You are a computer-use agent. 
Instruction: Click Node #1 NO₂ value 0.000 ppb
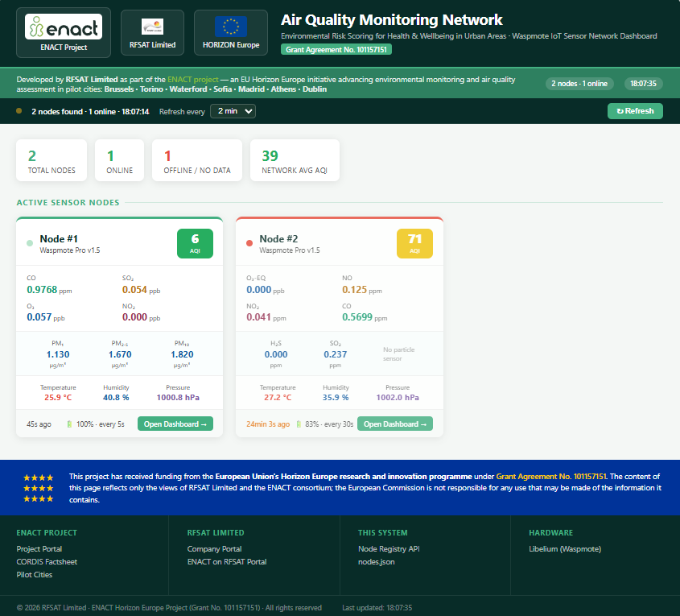pos(141,317)
